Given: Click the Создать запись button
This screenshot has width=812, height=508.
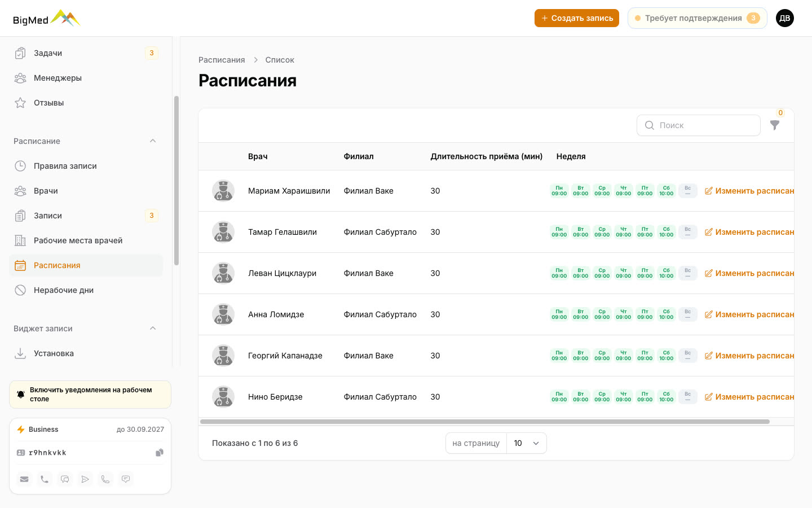Looking at the screenshot, I should tap(577, 18).
